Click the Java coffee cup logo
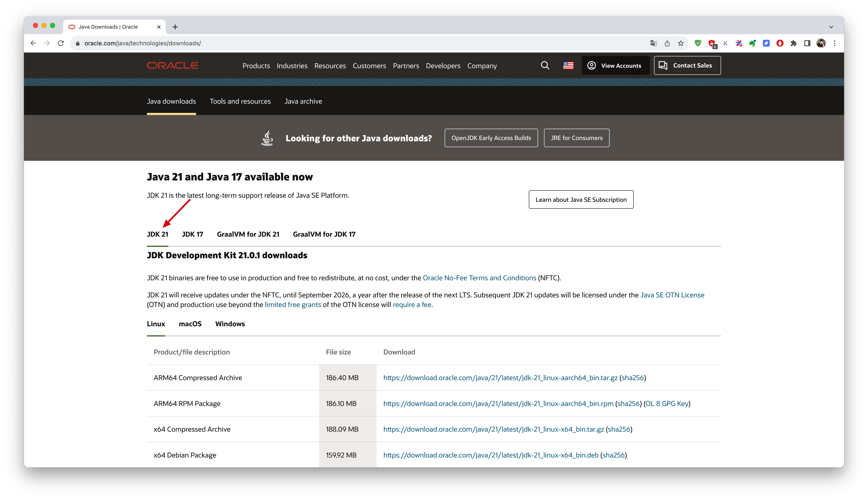Viewport: 868px width, 499px height. [x=267, y=138]
